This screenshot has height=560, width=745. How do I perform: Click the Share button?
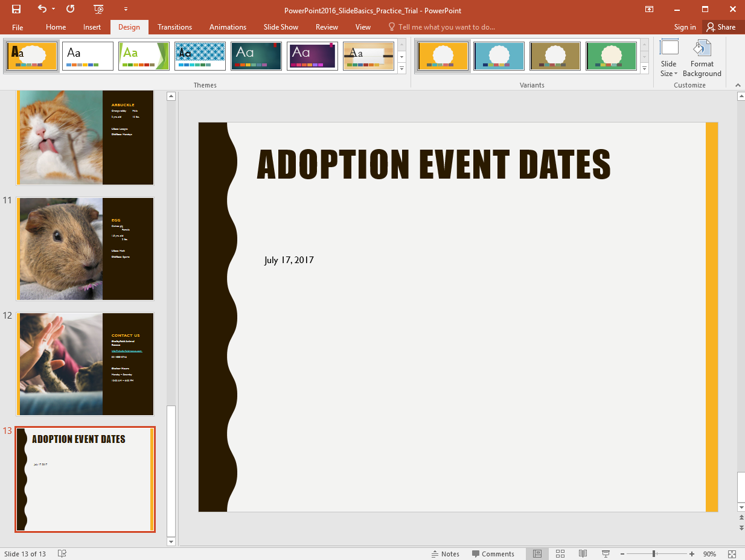(721, 27)
